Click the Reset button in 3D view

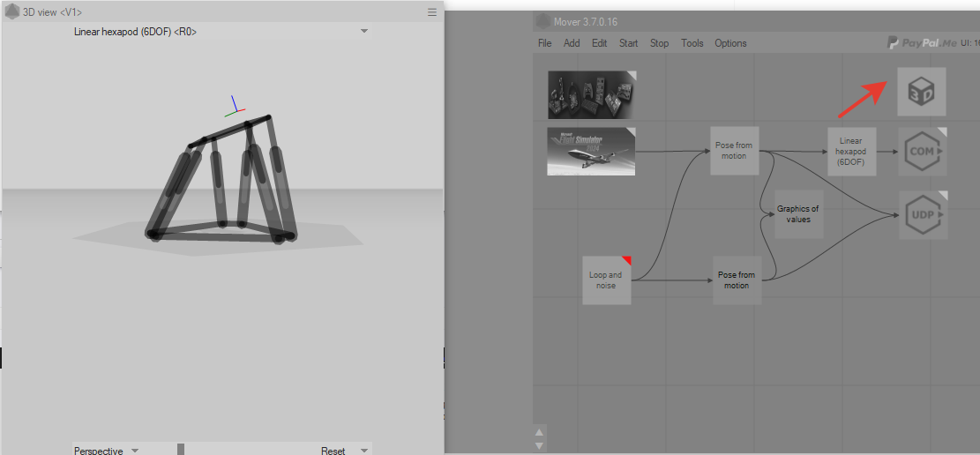click(333, 450)
